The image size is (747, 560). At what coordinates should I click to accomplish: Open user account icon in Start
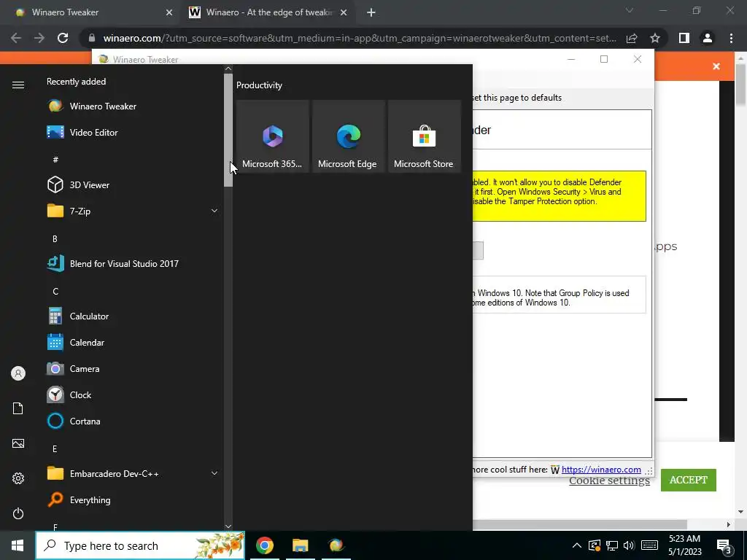coord(18,373)
